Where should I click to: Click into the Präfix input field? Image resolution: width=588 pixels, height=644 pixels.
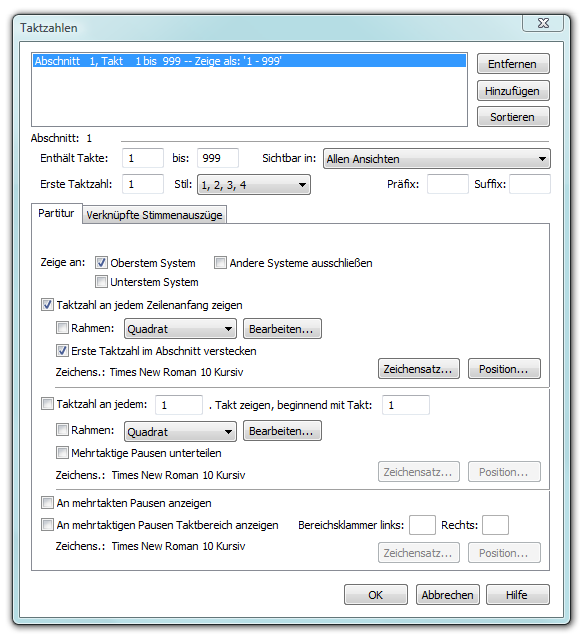tap(448, 184)
